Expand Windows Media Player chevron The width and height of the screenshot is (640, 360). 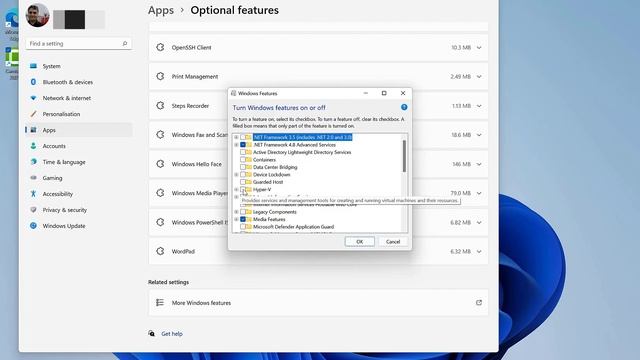pos(479,193)
